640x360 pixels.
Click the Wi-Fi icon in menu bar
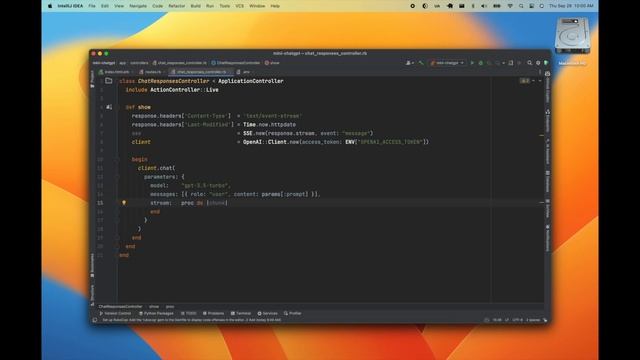(x=510, y=6)
